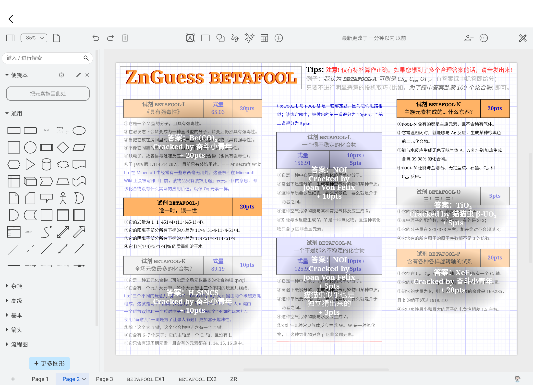The image size is (533, 392).
Task: Click the 试剂 BETAFOOL-P header cell
Action: point(438,258)
